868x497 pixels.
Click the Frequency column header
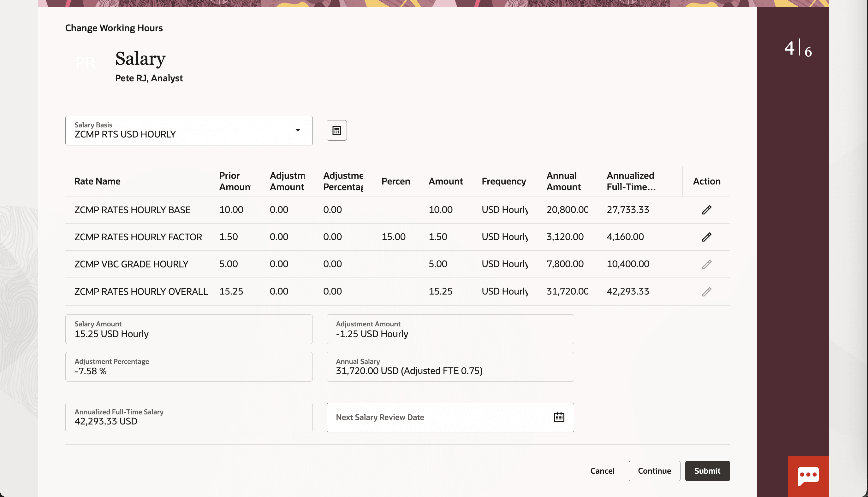[x=503, y=181]
